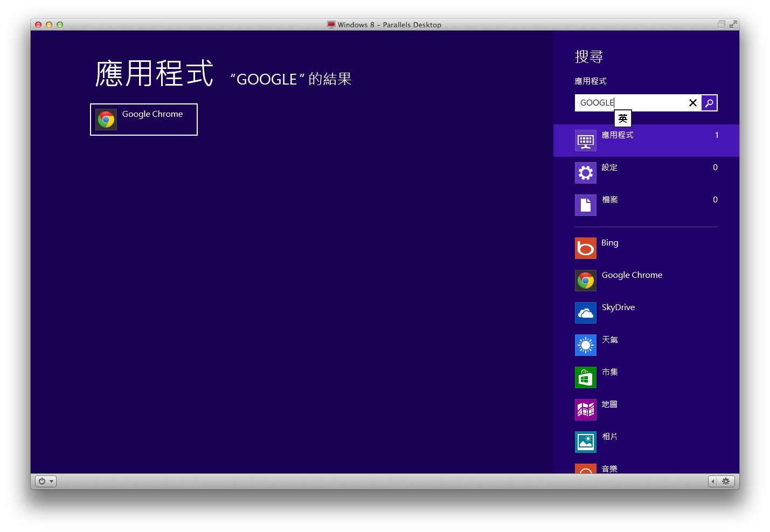Toggle the 英 input method indicator
The width and height of the screenshot is (770, 532).
click(x=623, y=118)
